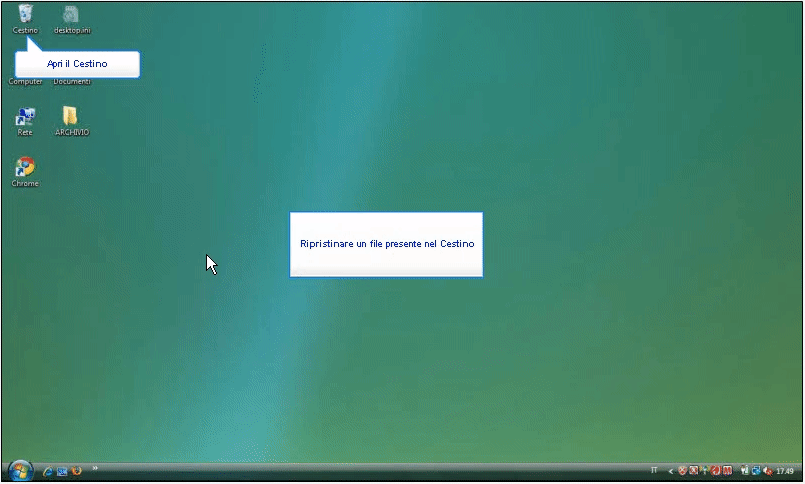The width and height of the screenshot is (805, 484).
Task: Click the 'Ripristinare un file' instruction box
Action: pyautogui.click(x=386, y=244)
